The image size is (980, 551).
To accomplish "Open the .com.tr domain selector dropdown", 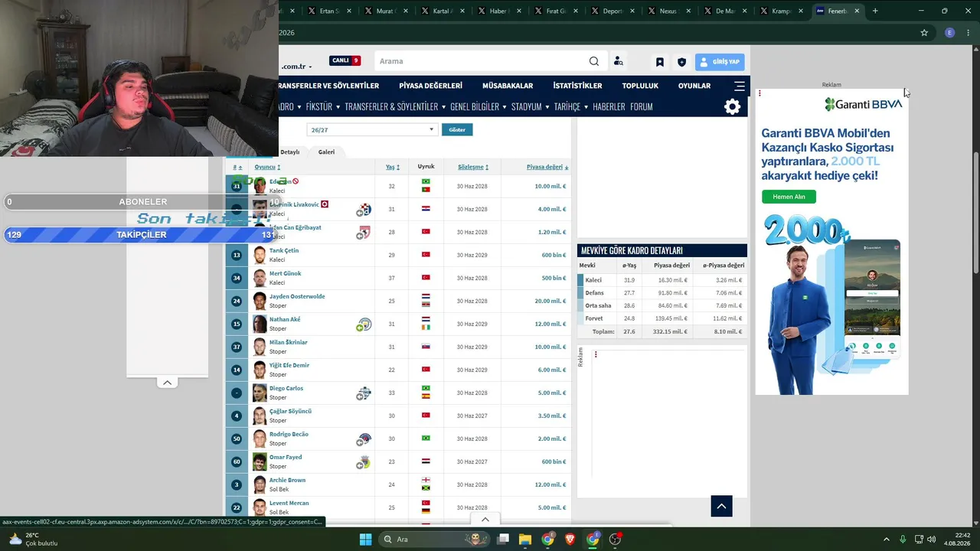I will 297,67.
